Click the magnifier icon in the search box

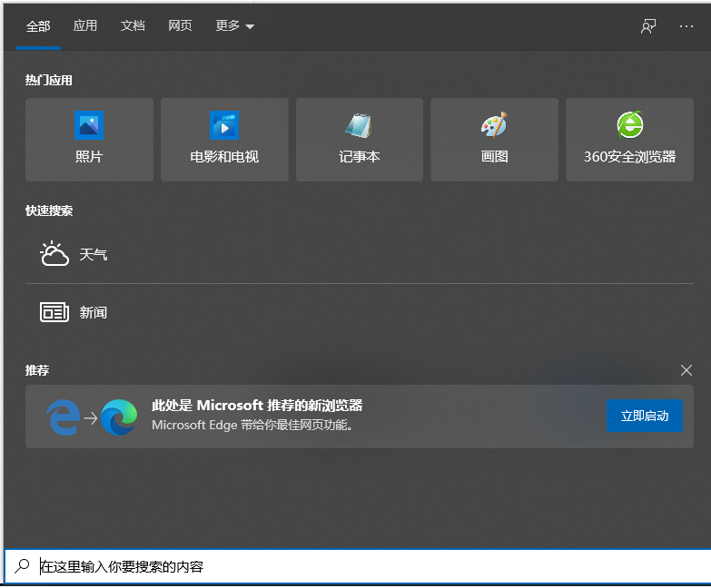tap(22, 566)
